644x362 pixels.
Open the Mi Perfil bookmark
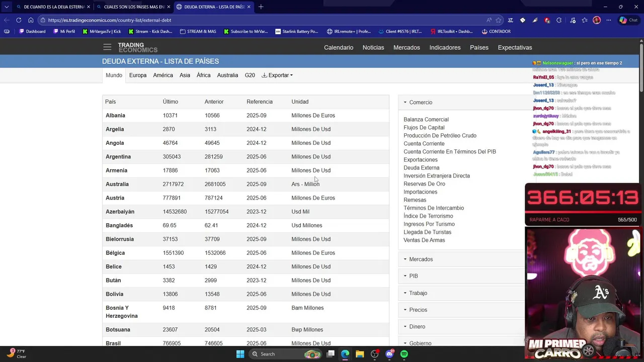pyautogui.click(x=64, y=31)
